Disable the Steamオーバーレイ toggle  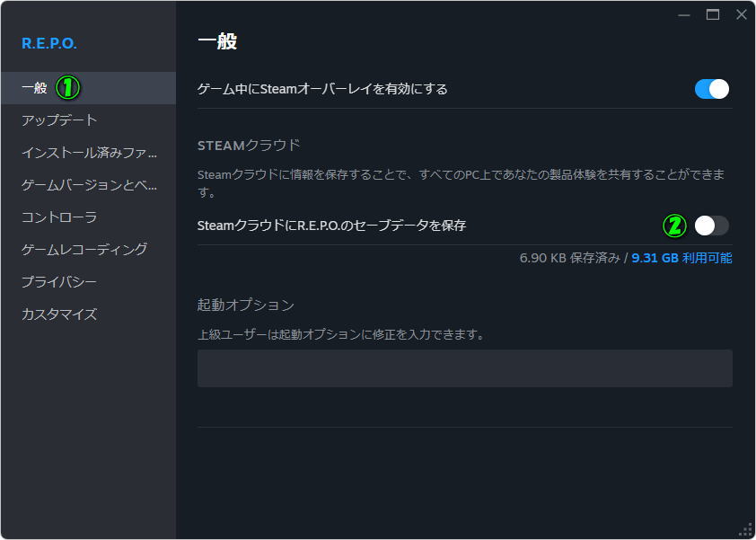coord(712,89)
